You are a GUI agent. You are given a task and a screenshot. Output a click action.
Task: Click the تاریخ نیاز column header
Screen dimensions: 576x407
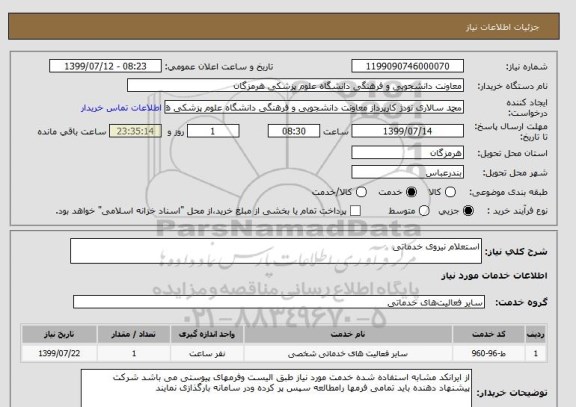pyautogui.click(x=59, y=334)
